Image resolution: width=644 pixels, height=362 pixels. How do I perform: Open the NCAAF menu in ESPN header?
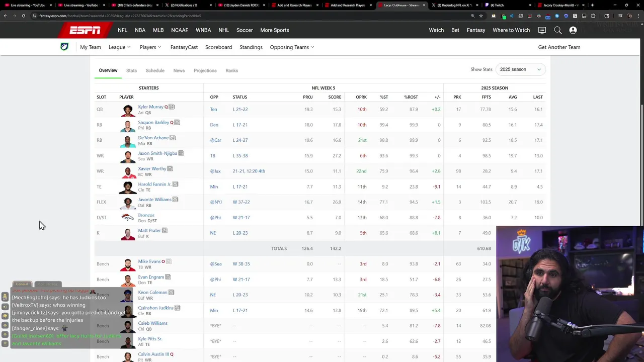180,30
